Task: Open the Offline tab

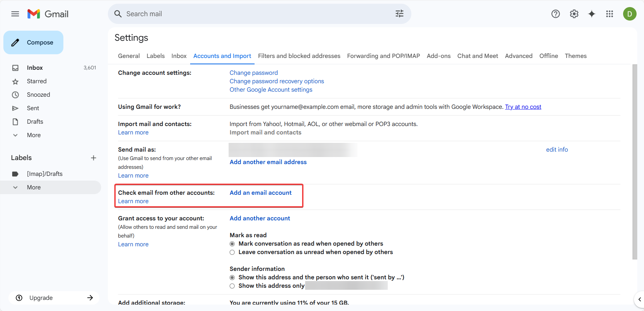Action: (549, 56)
